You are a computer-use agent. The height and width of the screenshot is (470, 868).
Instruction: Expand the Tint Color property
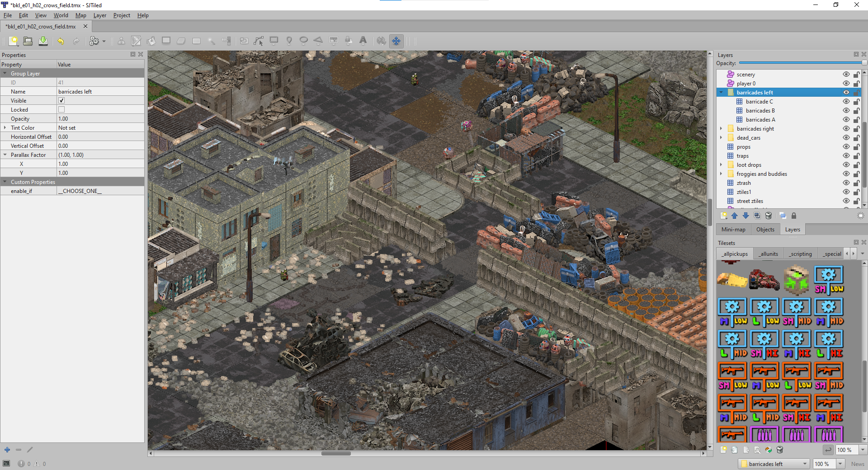(x=5, y=128)
